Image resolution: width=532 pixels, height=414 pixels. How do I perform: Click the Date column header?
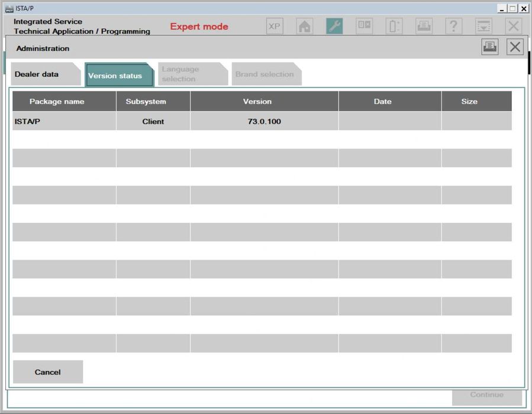[390, 101]
